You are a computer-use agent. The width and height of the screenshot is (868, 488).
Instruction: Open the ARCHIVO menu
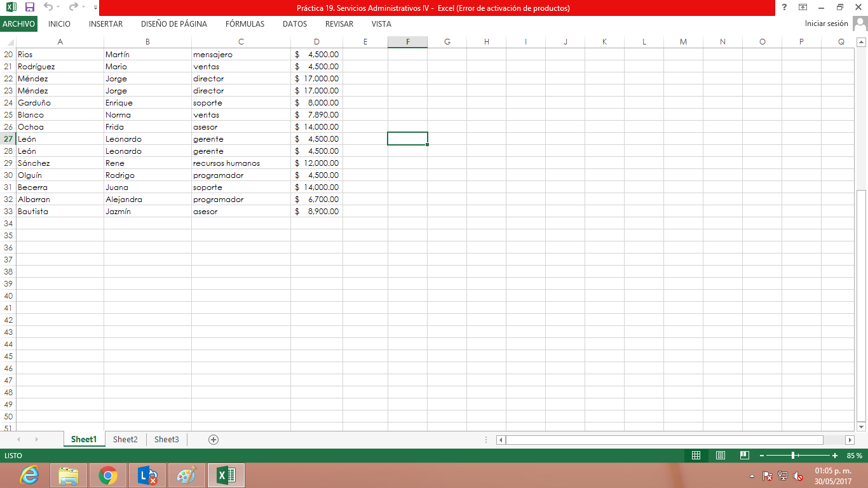click(x=19, y=24)
